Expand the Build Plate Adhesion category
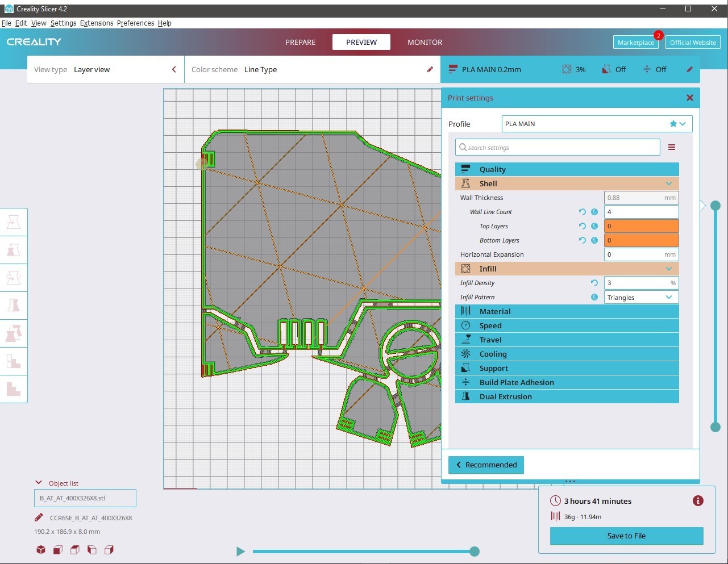Image resolution: width=728 pixels, height=564 pixels. 567,382
